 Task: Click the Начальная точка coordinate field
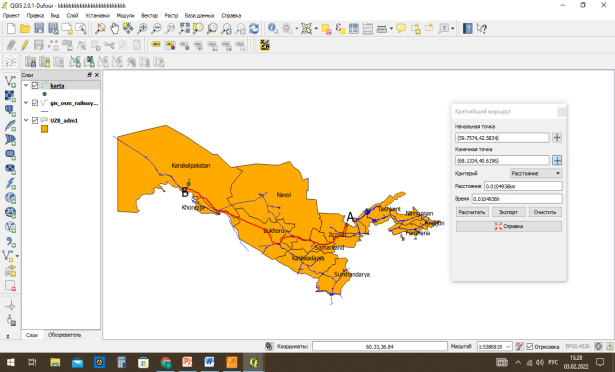point(502,138)
